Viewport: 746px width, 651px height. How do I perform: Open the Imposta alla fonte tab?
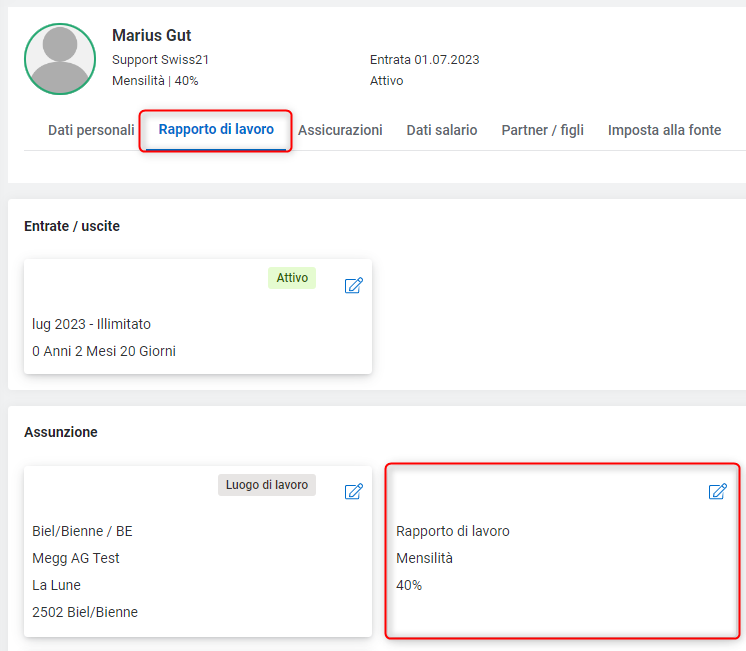[664, 130]
